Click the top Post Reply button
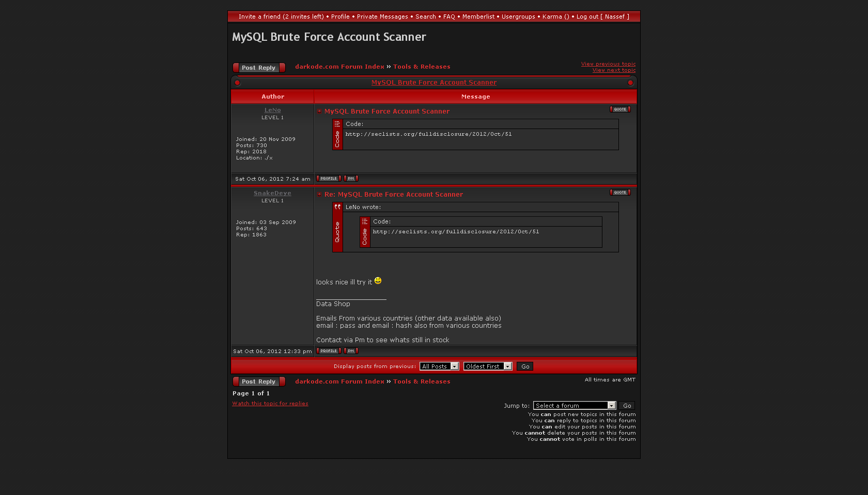This screenshot has width=868, height=495. pos(259,68)
